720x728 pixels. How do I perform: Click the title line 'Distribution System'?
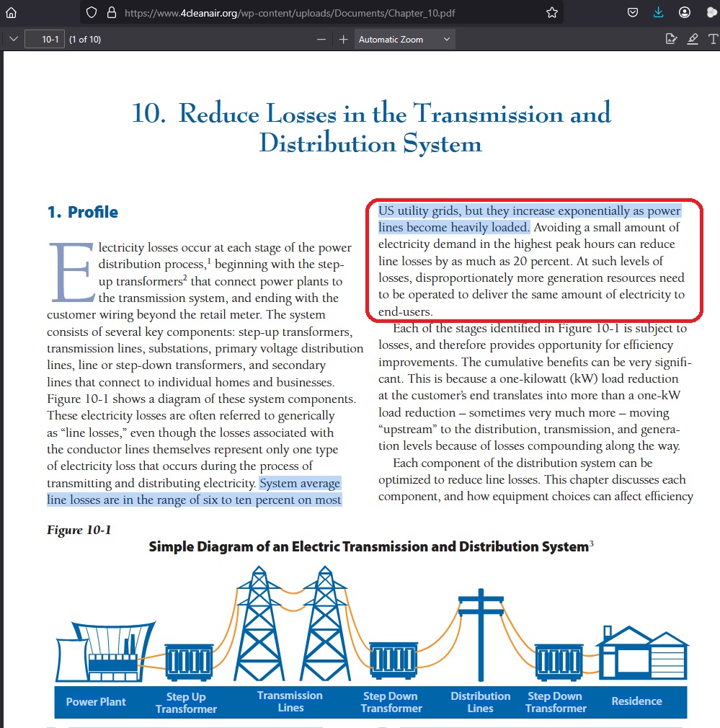point(370,143)
